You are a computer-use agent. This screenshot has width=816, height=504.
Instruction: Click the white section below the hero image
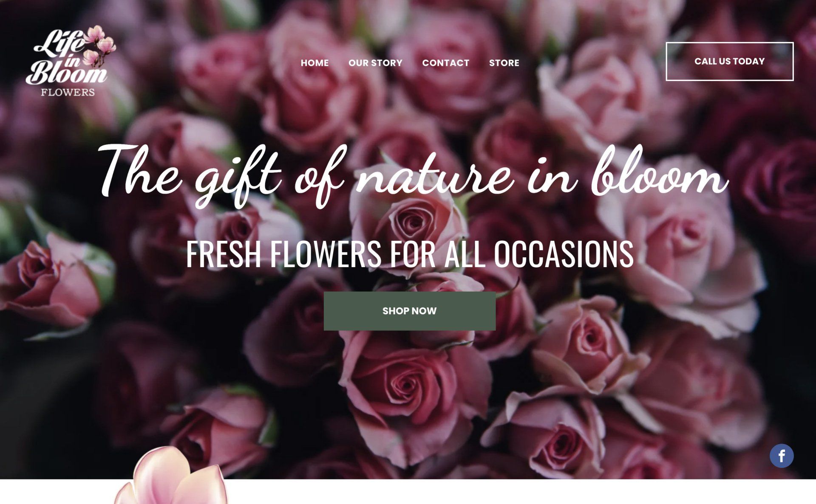510,492
